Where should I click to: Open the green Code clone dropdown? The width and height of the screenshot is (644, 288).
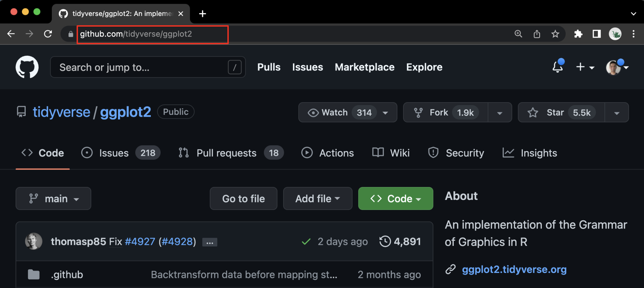point(396,198)
